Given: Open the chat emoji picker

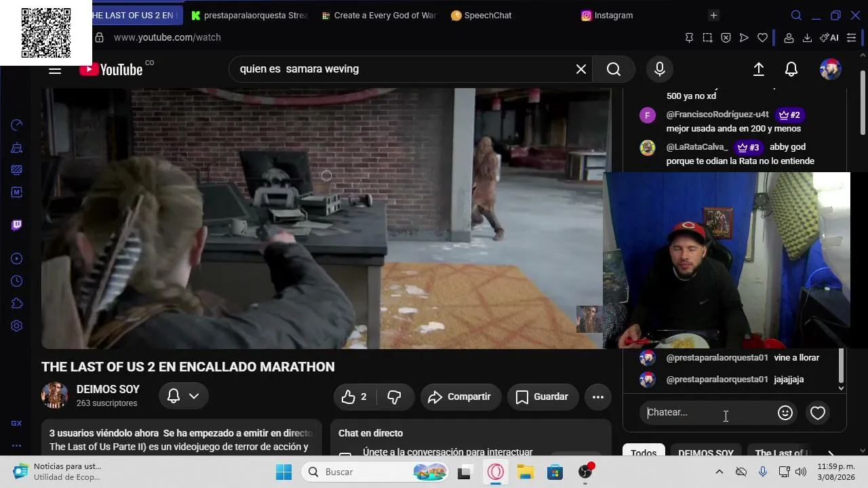Looking at the screenshot, I should (785, 413).
